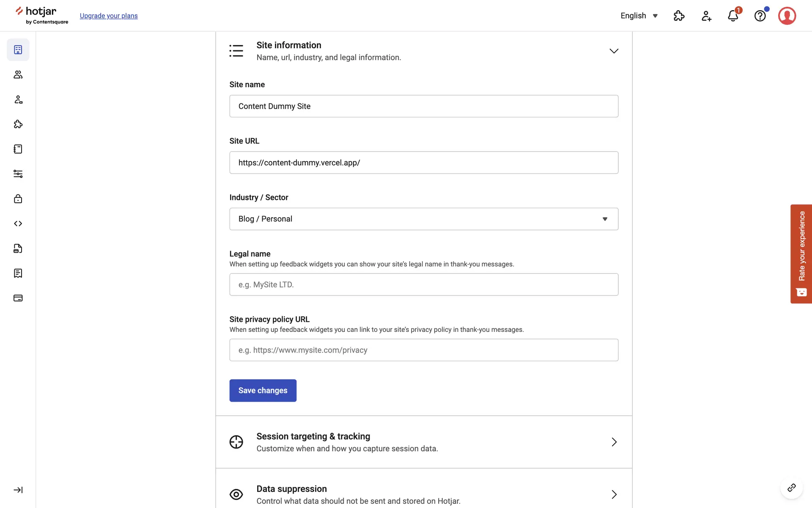Viewport: 812px width, 508px height.
Task: Click the invite user icon in header
Action: (706, 16)
